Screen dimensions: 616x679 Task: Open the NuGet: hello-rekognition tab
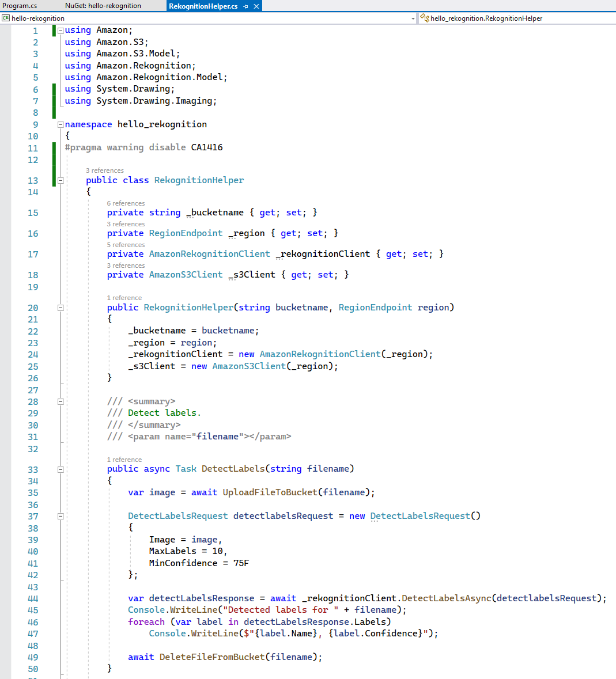point(103,6)
